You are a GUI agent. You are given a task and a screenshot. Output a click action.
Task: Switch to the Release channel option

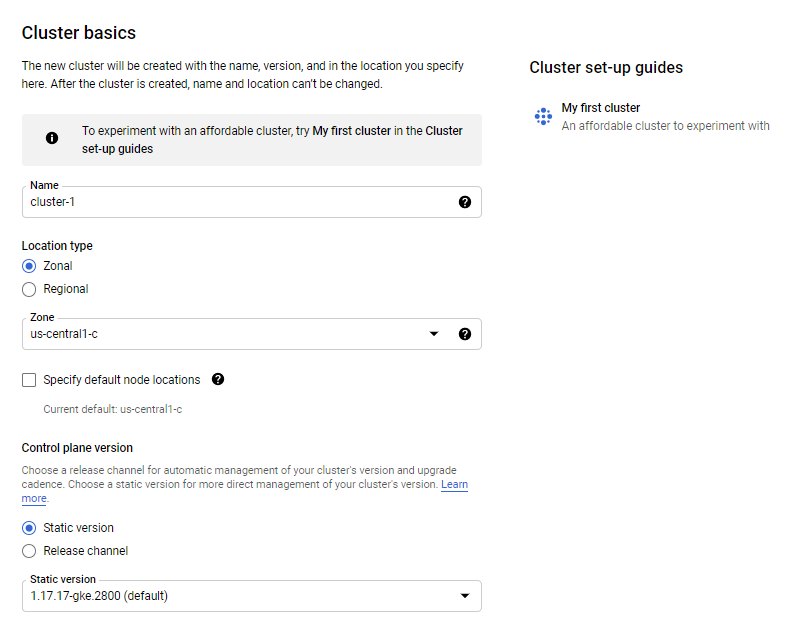tap(29, 551)
